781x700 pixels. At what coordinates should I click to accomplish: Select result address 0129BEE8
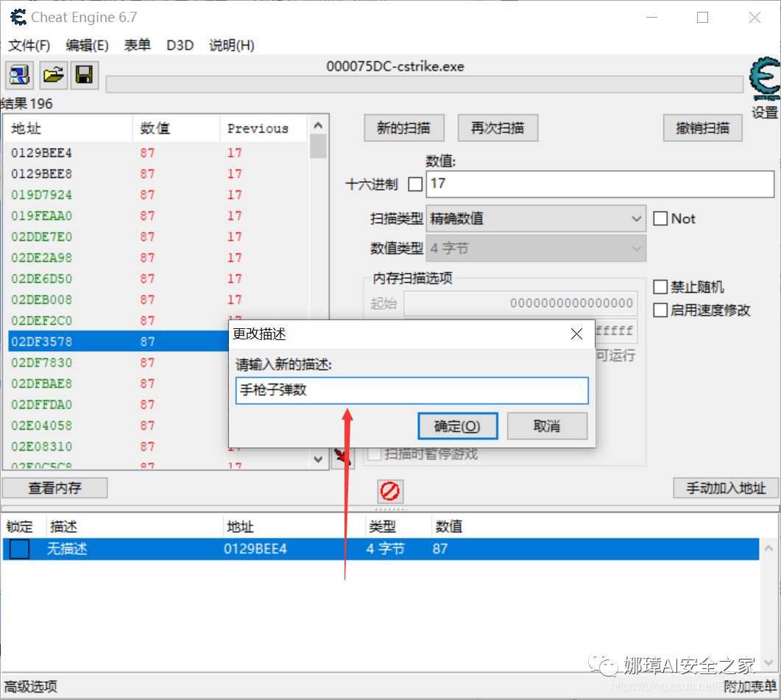click(x=41, y=174)
